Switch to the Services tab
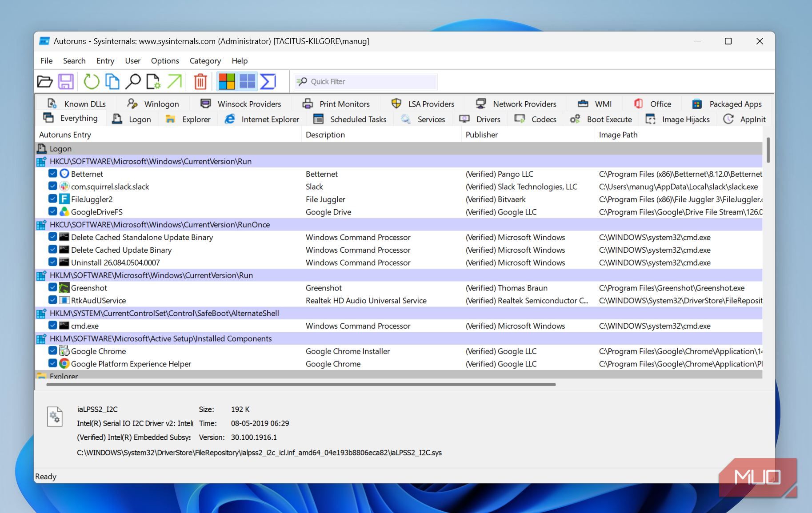The width and height of the screenshot is (812, 513). (x=423, y=119)
